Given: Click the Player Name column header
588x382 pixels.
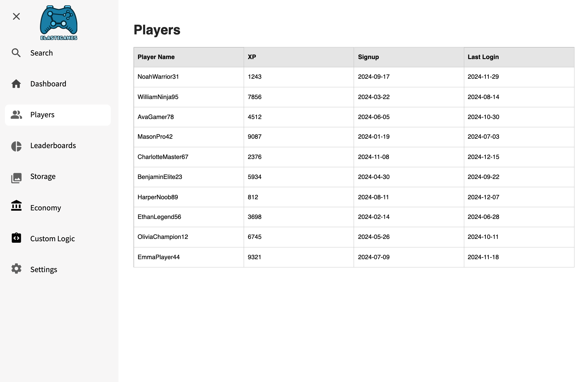Looking at the screenshot, I should point(156,57).
